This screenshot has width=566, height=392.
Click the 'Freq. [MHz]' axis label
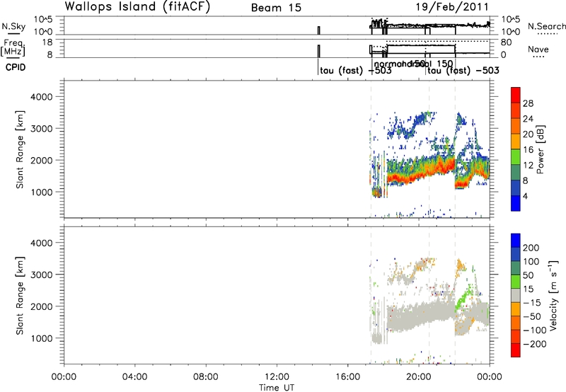[x=13, y=47]
